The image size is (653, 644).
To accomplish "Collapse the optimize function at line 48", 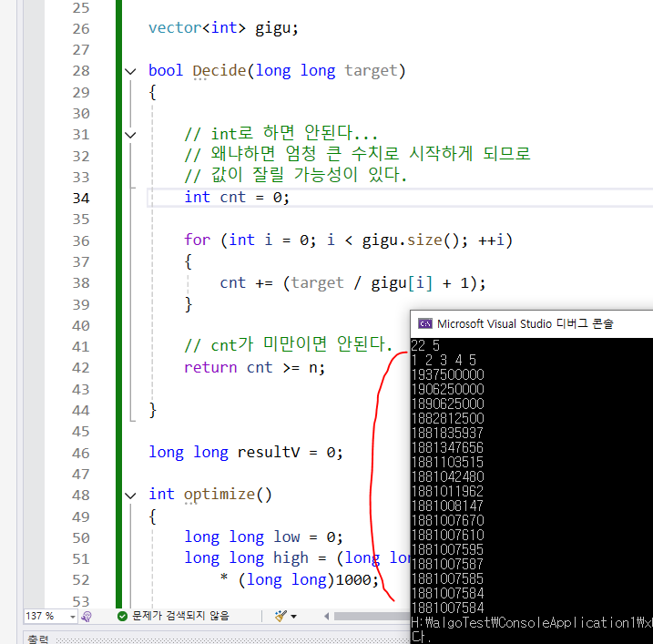I will 130,496.
